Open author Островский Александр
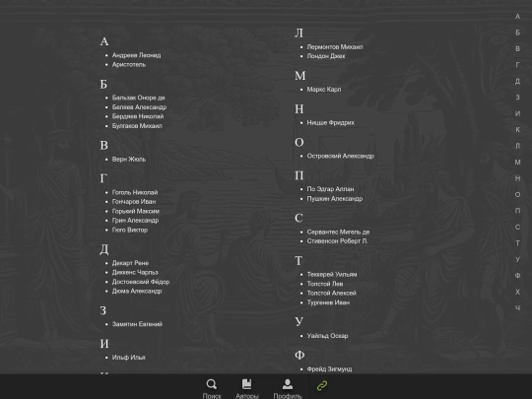This screenshot has width=532, height=399. pyautogui.click(x=340, y=156)
